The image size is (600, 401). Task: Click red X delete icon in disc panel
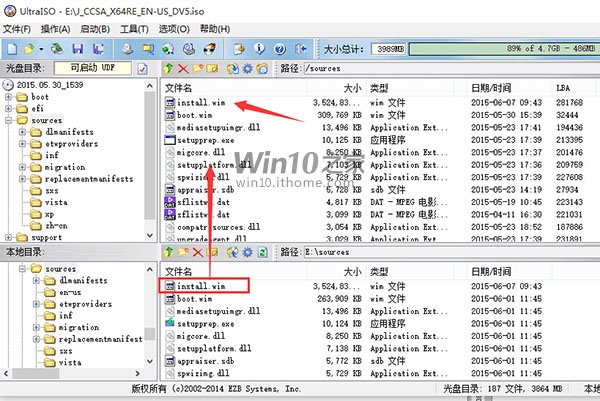[184, 69]
